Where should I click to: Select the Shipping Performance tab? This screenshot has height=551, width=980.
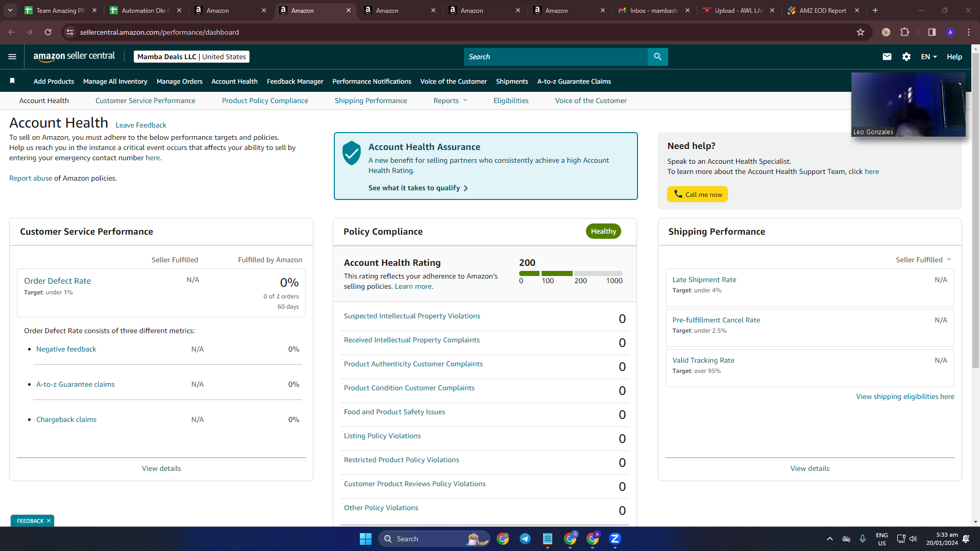tap(371, 101)
